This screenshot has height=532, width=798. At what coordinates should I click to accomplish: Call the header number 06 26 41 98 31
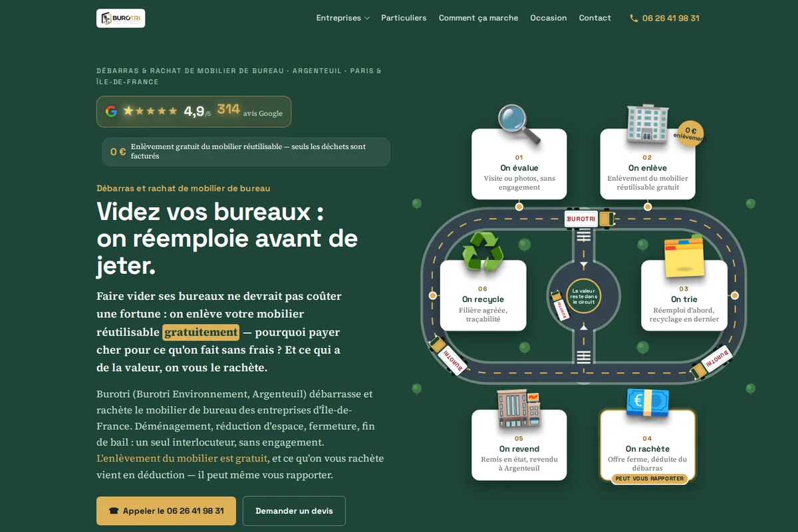tap(670, 19)
